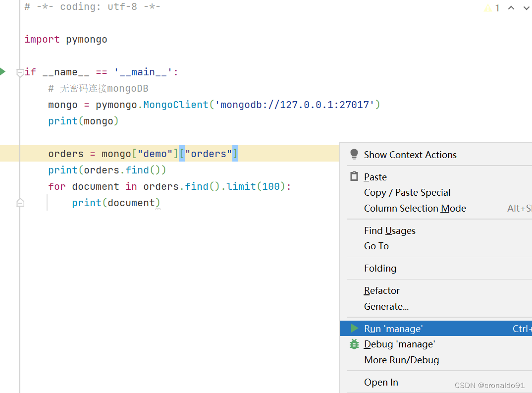Click the coding: utf-8 comment line

coord(92,6)
